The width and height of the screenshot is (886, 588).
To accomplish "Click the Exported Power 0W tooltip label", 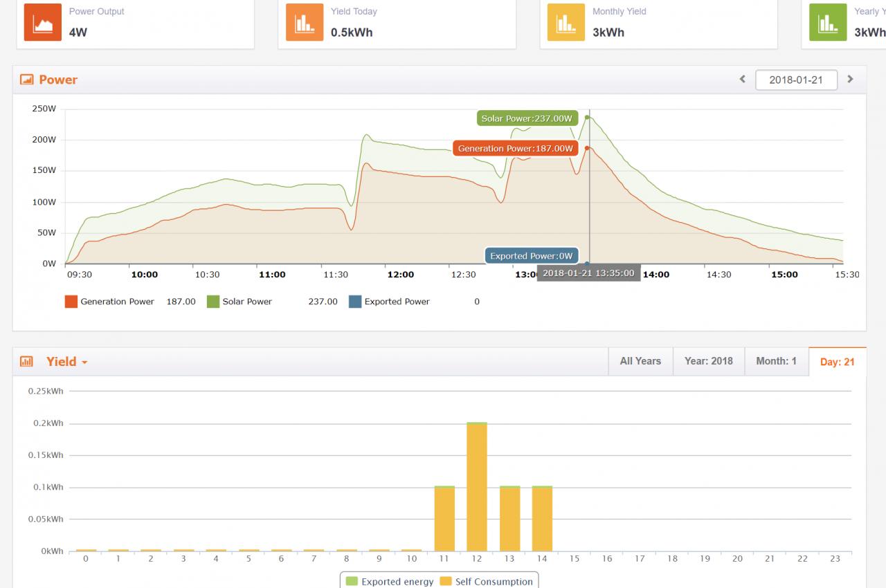I will click(532, 256).
